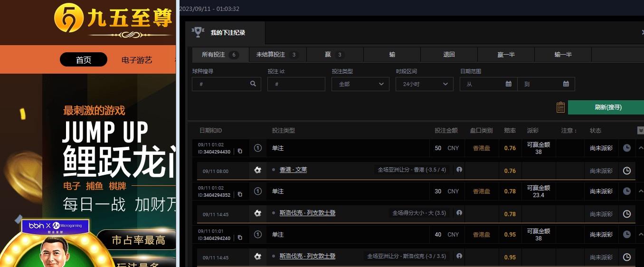Open 电子游艺 in left window navigation
This screenshot has width=644, height=267.
[137, 60]
